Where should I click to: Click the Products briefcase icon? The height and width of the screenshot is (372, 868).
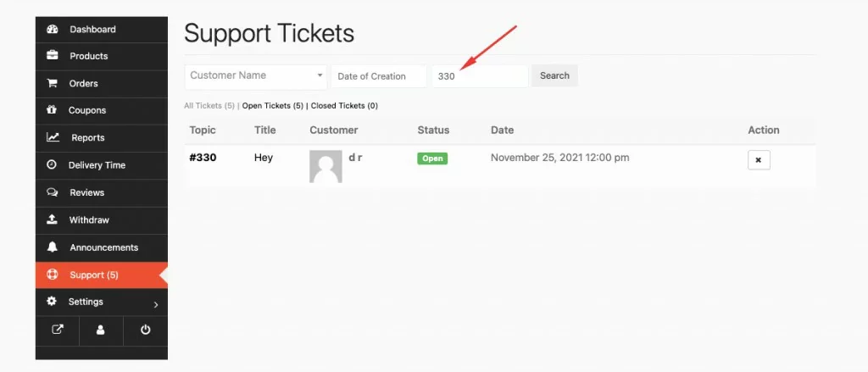[x=52, y=56]
